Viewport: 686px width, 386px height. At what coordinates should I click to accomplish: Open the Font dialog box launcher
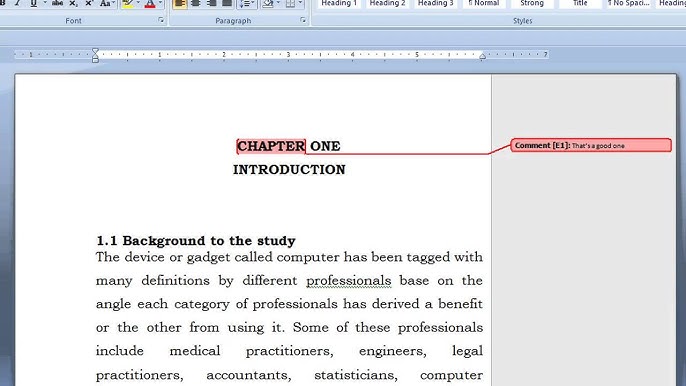pos(161,20)
